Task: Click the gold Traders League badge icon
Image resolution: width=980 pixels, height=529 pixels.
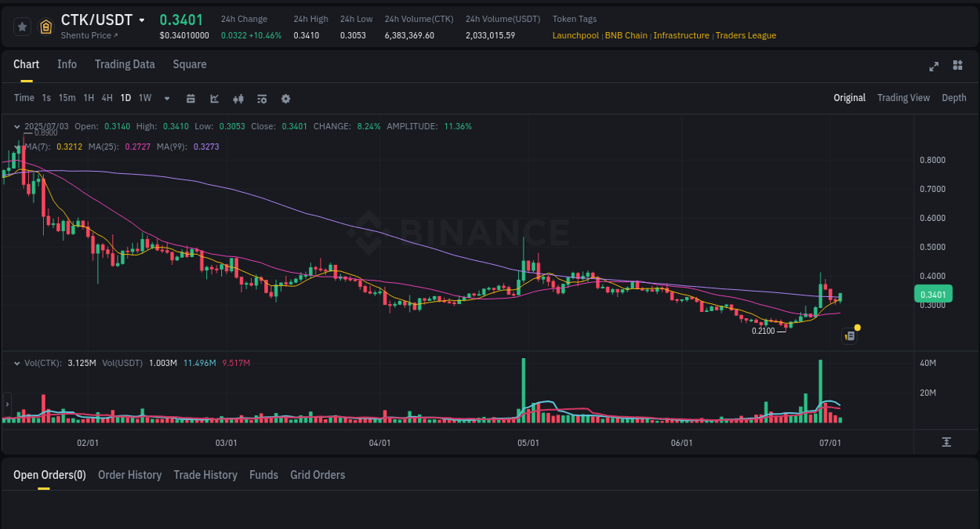Action: pyautogui.click(x=45, y=26)
